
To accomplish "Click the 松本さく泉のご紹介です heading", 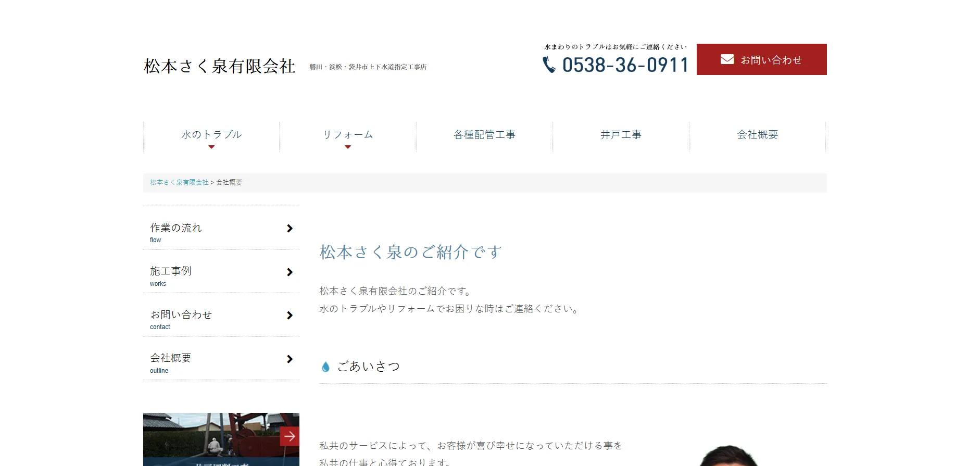I will pyautogui.click(x=411, y=252).
